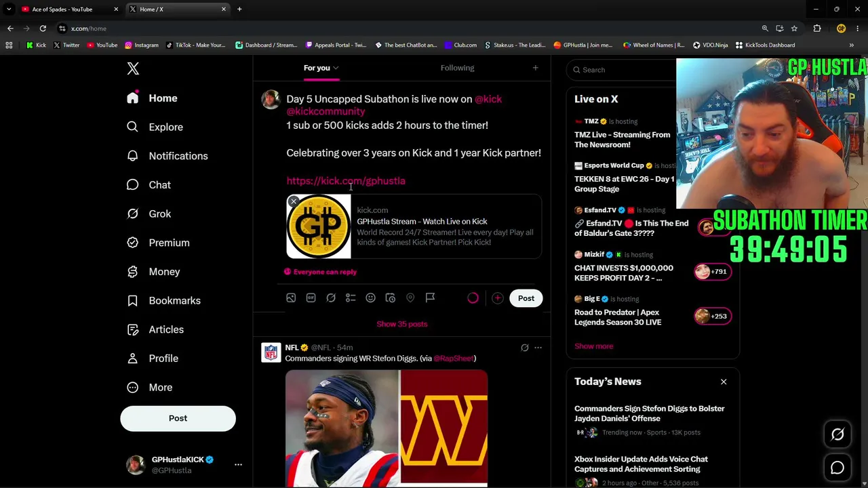Open the Instagram bookmark
Viewport: 868px width, 488px height.
[x=141, y=45]
